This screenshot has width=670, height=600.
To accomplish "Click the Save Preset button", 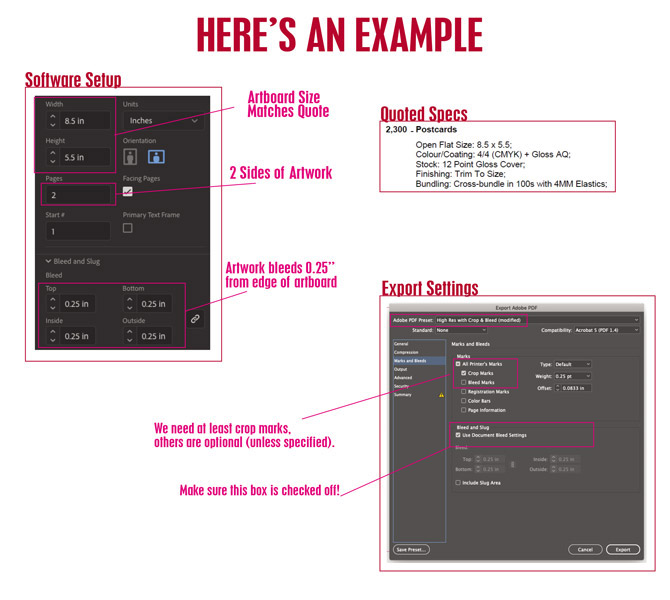I will (411, 549).
